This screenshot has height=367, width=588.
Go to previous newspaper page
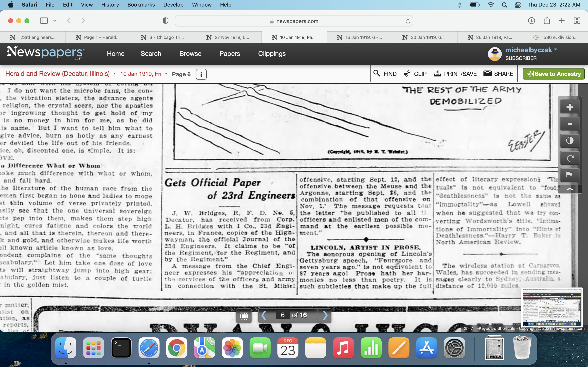pyautogui.click(x=264, y=315)
